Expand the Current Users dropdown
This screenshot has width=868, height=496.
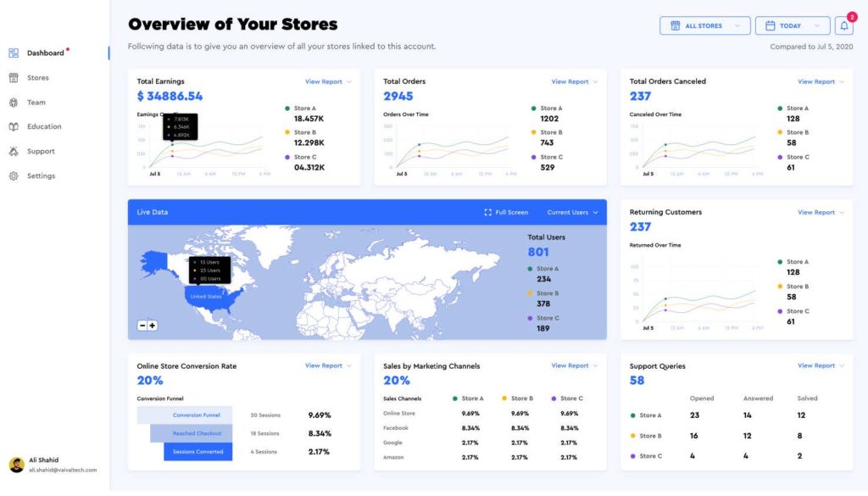click(572, 213)
